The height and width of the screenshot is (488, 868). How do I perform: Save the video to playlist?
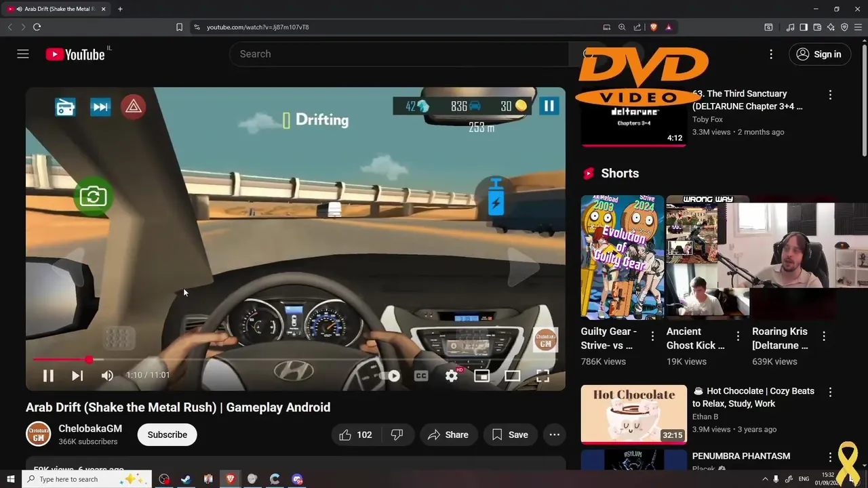[x=510, y=434]
